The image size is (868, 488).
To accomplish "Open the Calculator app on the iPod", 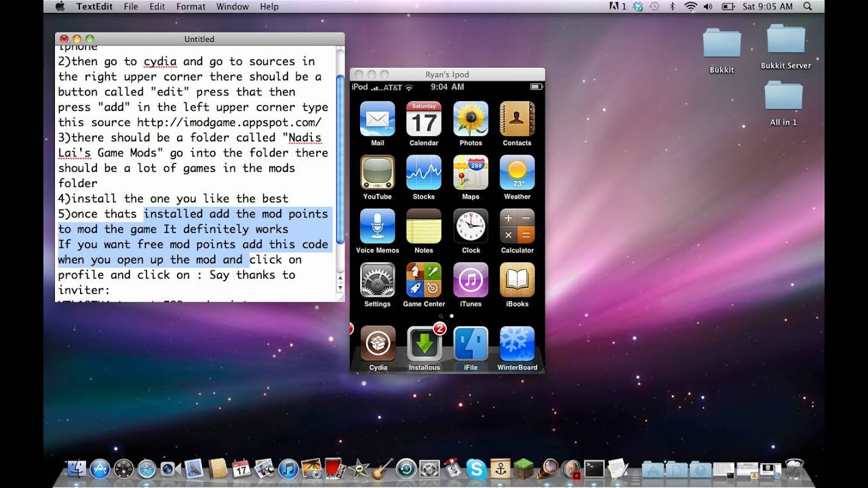I will pyautogui.click(x=517, y=226).
